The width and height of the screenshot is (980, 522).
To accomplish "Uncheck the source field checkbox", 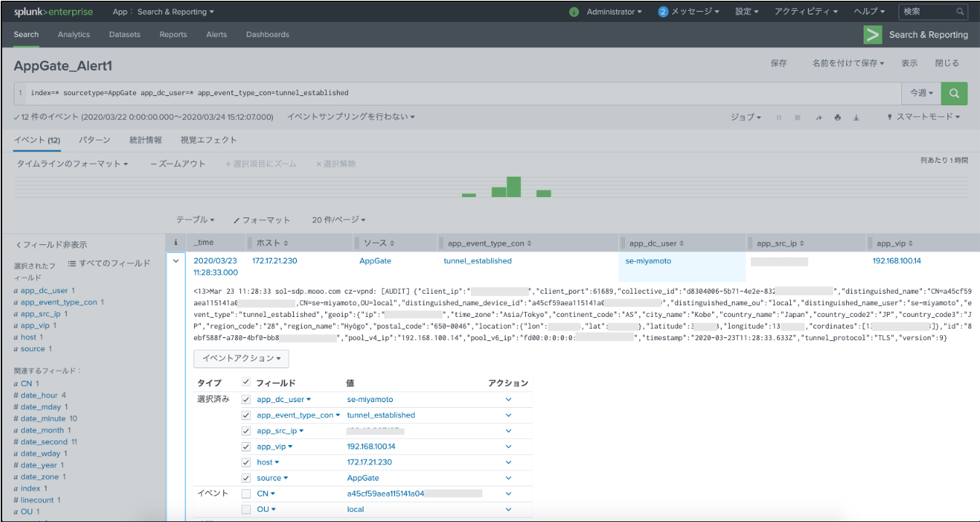I will click(x=246, y=478).
